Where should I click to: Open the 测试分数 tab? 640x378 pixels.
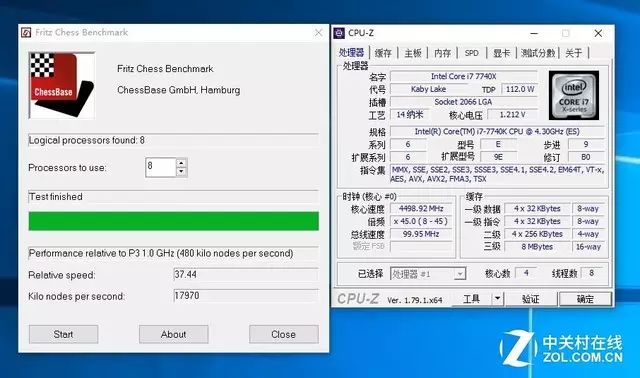pos(538,53)
